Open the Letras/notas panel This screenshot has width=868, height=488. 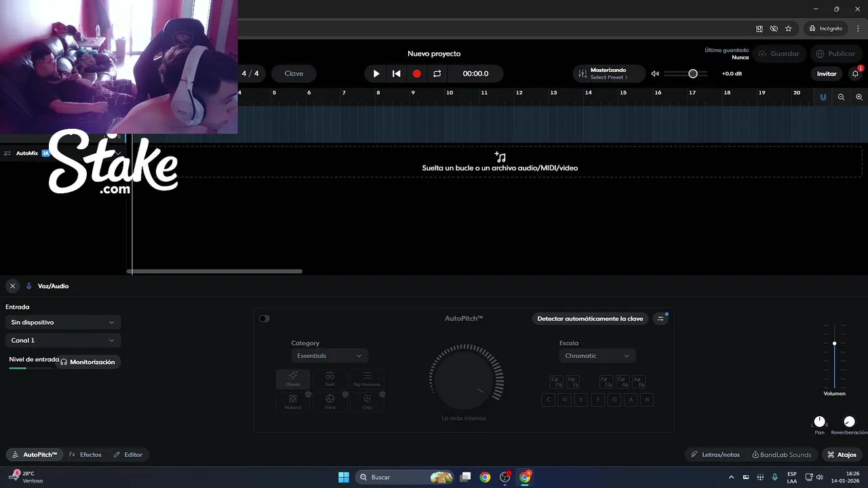(715, 455)
